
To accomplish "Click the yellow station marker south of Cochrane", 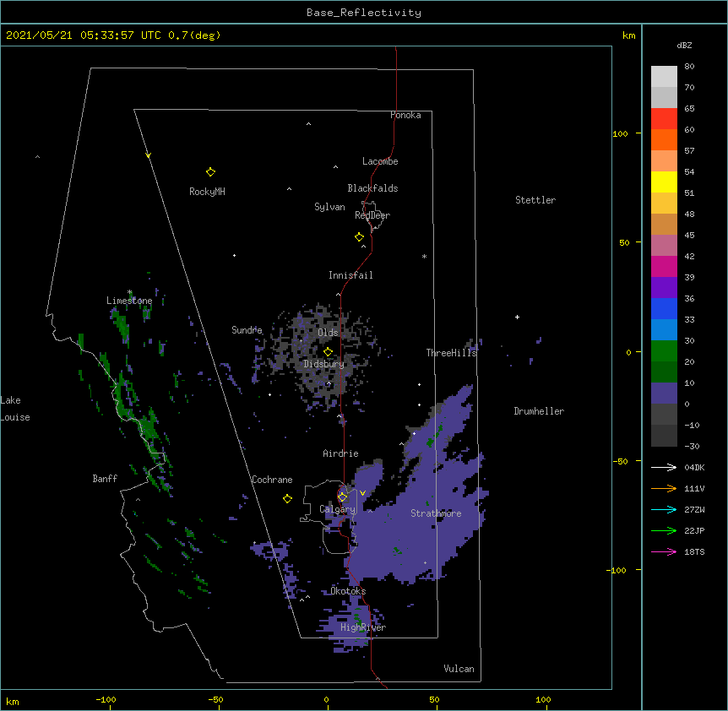I will coord(287,498).
